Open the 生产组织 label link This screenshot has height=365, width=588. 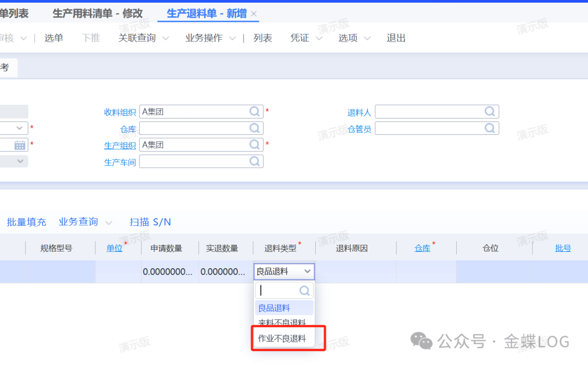pyautogui.click(x=120, y=146)
